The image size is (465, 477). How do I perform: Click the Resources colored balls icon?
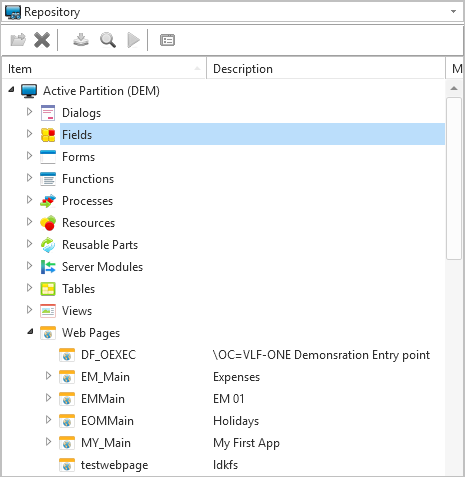pos(48,223)
